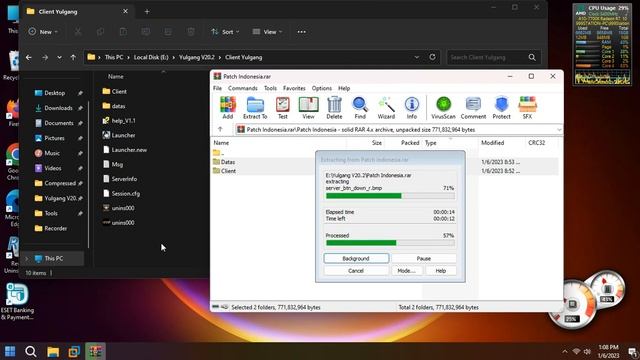Screen dimensions: 640x360
Task: Run the VirusScan icon
Action: point(443,108)
